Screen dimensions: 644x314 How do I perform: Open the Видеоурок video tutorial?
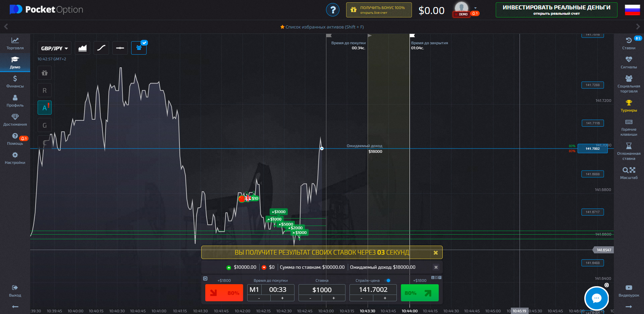tap(629, 291)
